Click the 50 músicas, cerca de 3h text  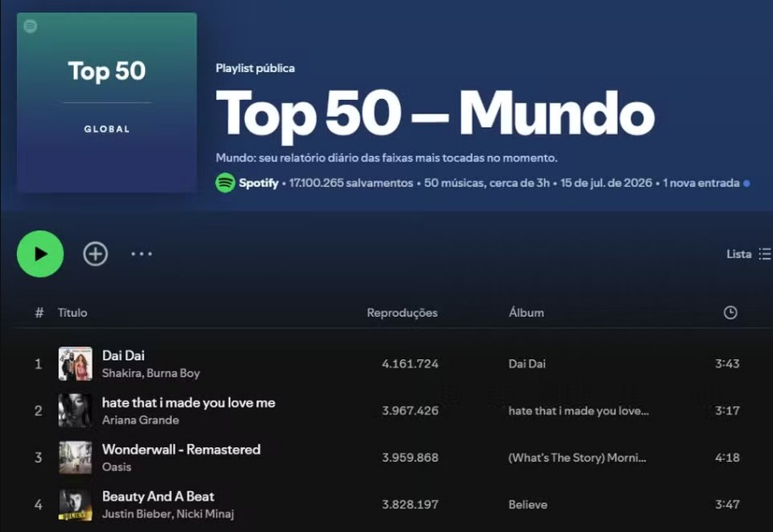point(487,183)
